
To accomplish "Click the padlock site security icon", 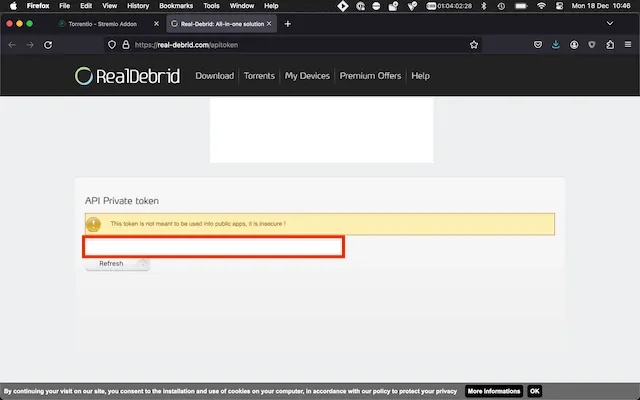I will coord(126,45).
